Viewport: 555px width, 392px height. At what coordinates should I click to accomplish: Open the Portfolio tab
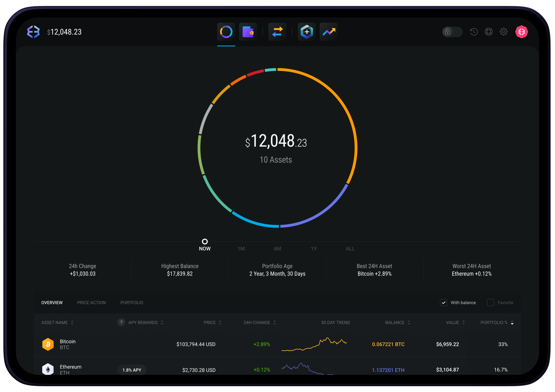point(132,303)
